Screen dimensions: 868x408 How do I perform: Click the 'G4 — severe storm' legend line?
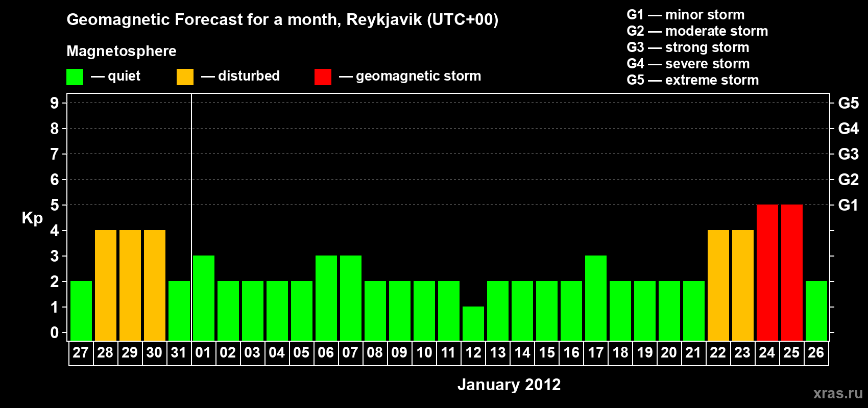coord(688,64)
